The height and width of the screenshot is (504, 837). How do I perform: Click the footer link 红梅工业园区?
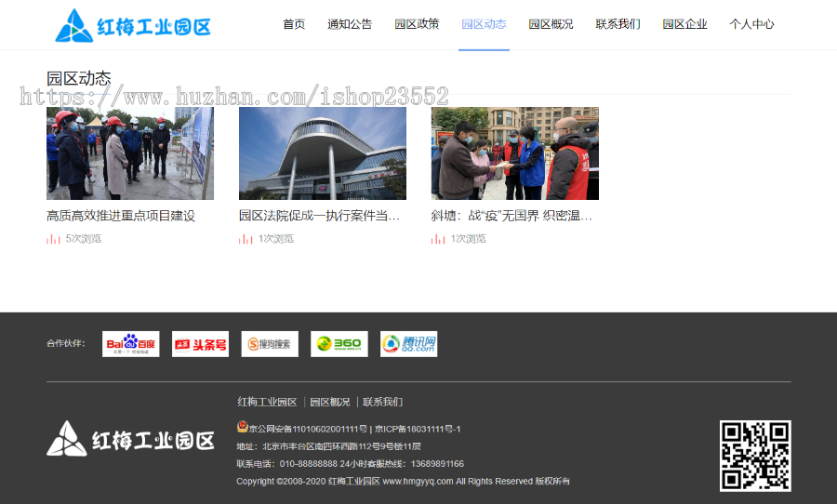point(267,402)
